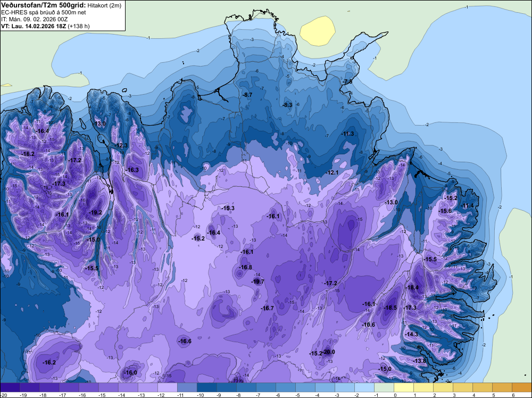Image resolution: width=532 pixels, height=398 pixels.
Task: Click the 'IT: Mán. 09. 02. 2026 00Z' line
Action: click(34, 19)
